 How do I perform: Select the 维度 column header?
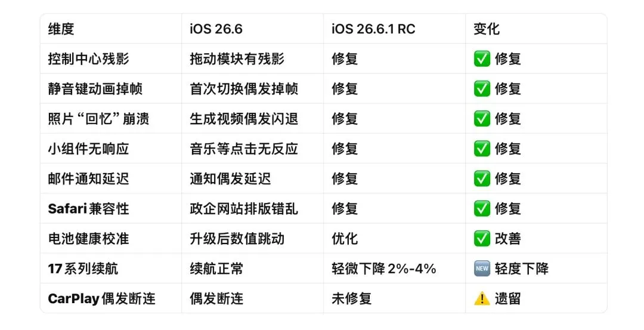pos(61,29)
